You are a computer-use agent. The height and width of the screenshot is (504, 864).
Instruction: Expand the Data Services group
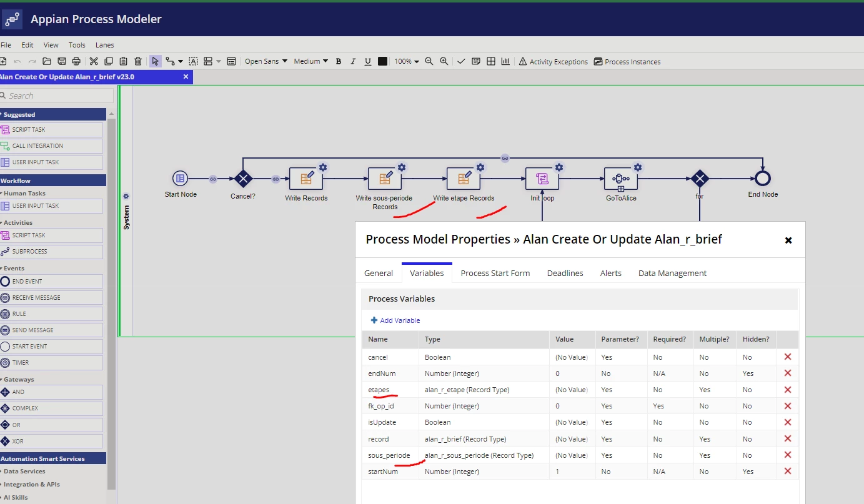point(24,471)
